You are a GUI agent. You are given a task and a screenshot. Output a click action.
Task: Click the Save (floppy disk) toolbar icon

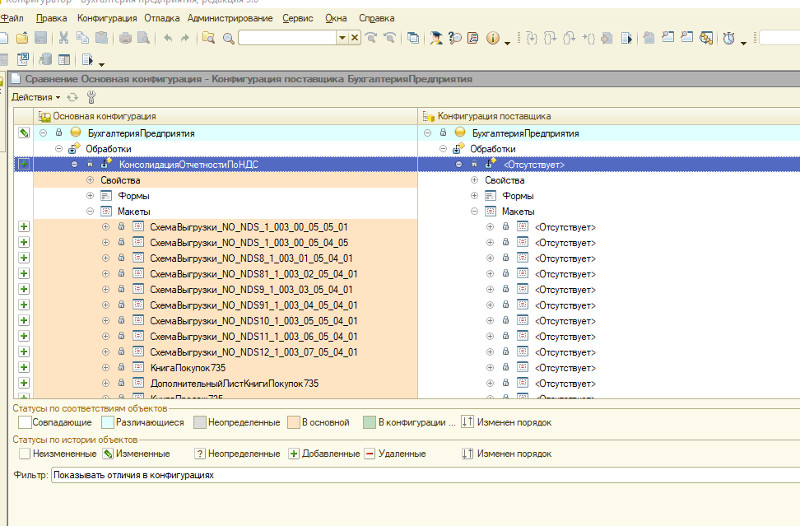(x=41, y=38)
